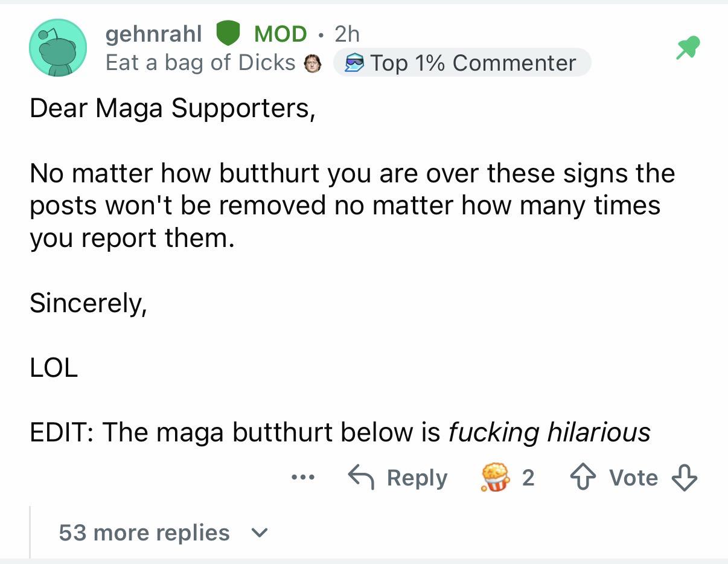Click the green moderator shield icon
Image resolution: width=728 pixels, height=564 pixels.
coord(228,34)
